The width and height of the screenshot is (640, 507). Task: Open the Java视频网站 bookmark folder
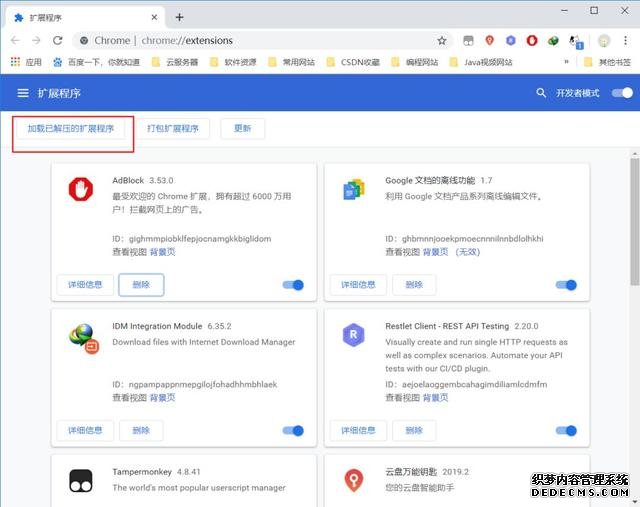click(x=481, y=62)
